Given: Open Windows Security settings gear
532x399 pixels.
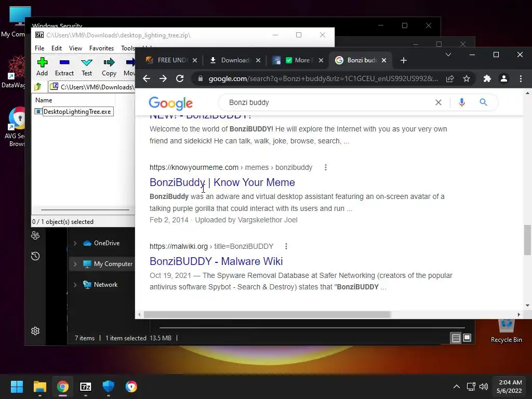Looking at the screenshot, I should tap(35, 331).
